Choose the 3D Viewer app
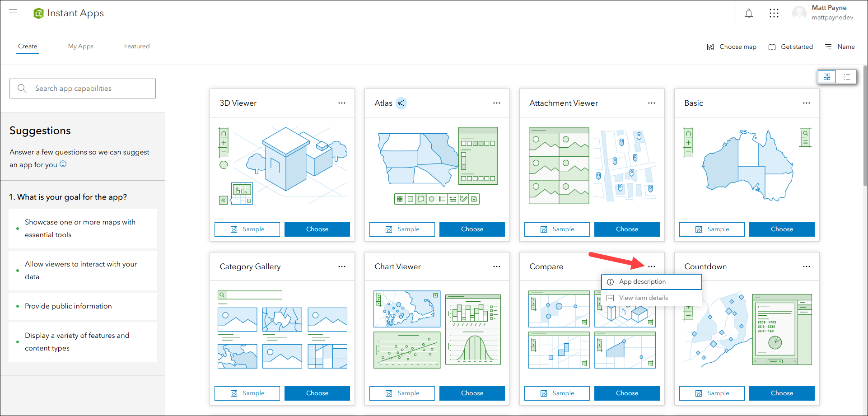The height and width of the screenshot is (416, 868). pyautogui.click(x=317, y=229)
